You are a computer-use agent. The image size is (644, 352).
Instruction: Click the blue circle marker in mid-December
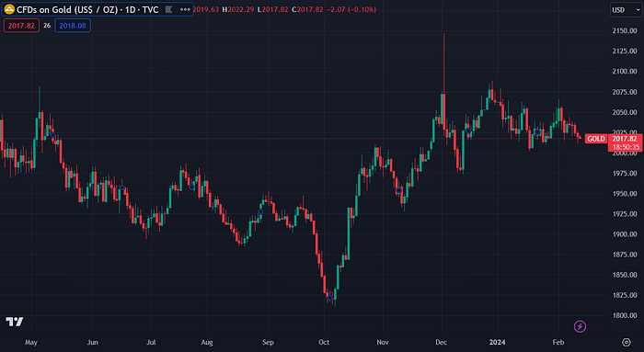point(468,131)
